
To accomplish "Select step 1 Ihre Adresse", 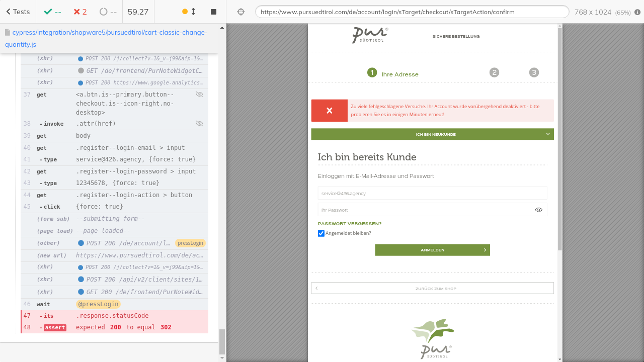I will pos(393,73).
